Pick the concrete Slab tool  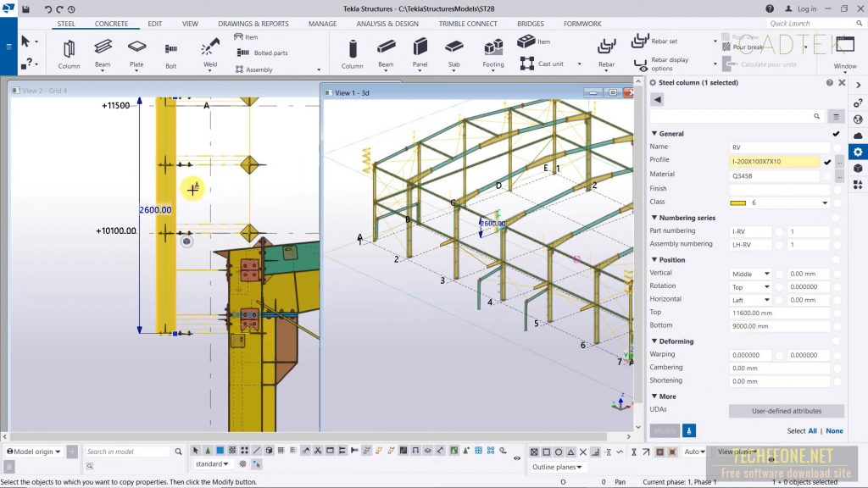pos(454,53)
